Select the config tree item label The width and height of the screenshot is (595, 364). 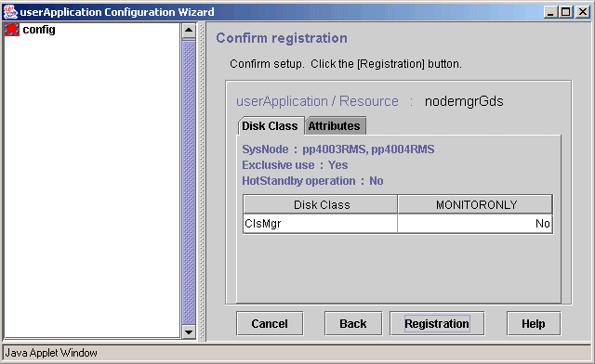pos(39,30)
